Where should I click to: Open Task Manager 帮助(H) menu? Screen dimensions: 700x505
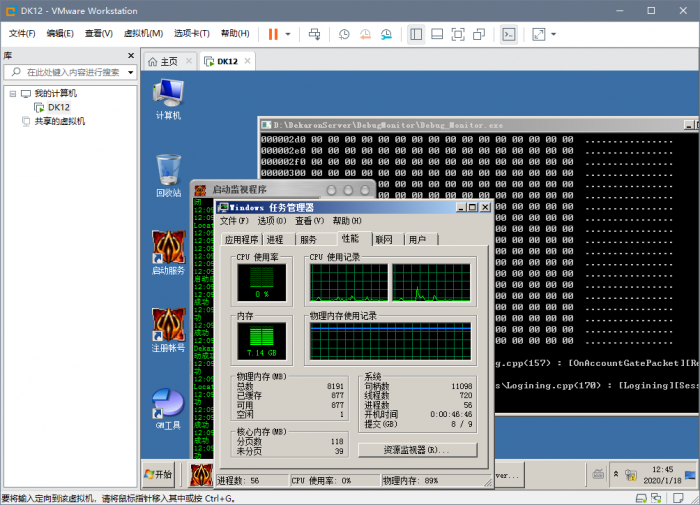(347, 221)
